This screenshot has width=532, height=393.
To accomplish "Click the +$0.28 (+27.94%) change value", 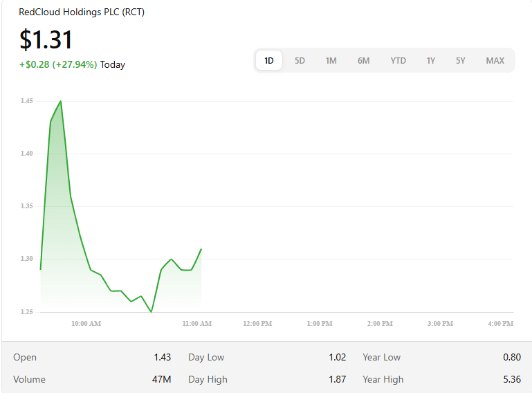I will (58, 64).
